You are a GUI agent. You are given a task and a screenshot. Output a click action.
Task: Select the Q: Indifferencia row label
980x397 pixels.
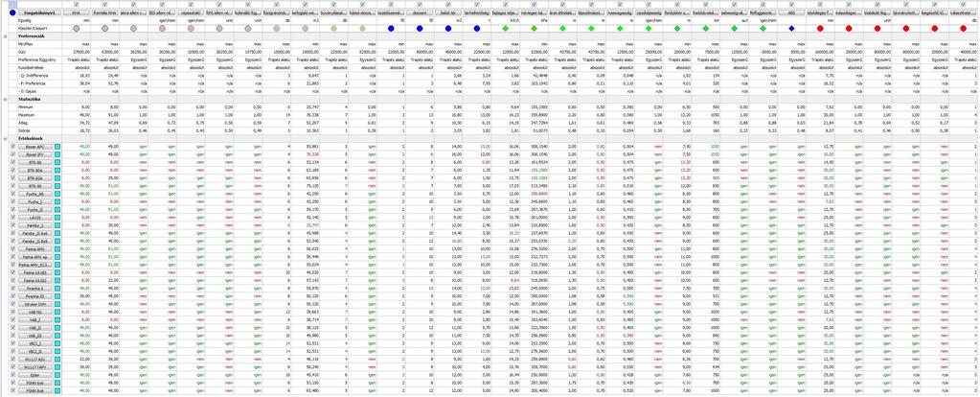(x=35, y=75)
